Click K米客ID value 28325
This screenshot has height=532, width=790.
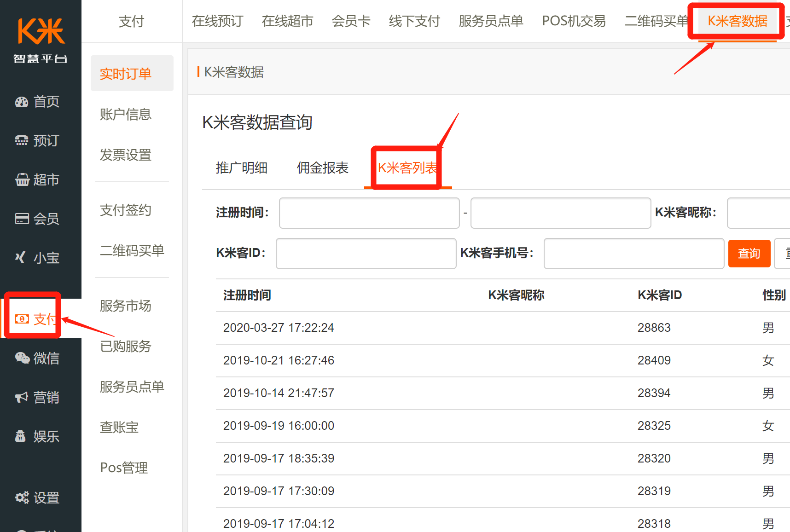654,426
